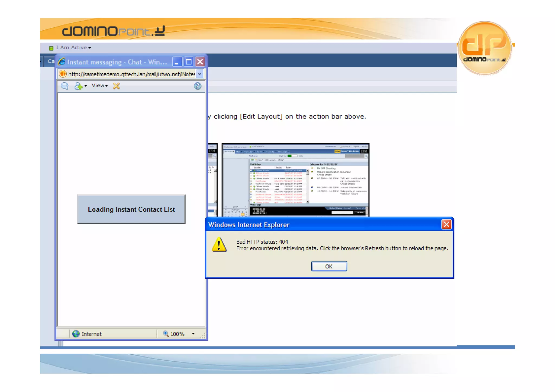This screenshot has height=392, width=555.
Task: Click the round dominopoint logo badge
Action: pos(485,48)
